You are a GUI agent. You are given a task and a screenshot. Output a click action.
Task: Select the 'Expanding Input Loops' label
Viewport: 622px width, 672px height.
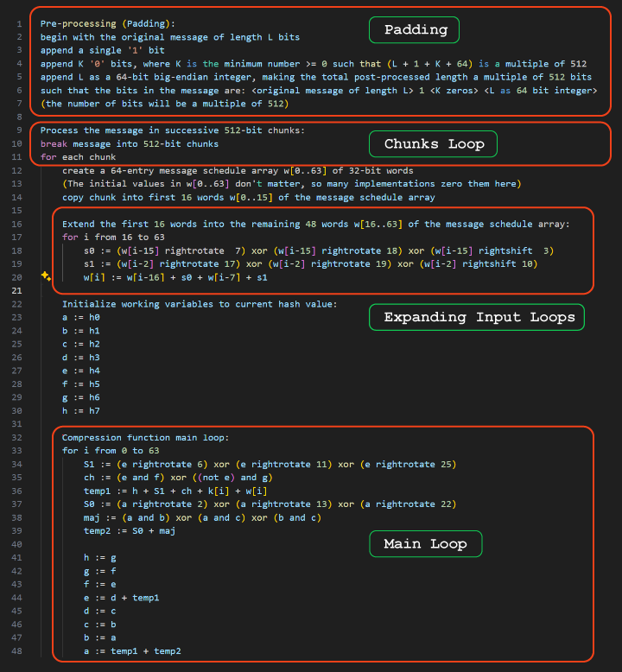click(479, 317)
